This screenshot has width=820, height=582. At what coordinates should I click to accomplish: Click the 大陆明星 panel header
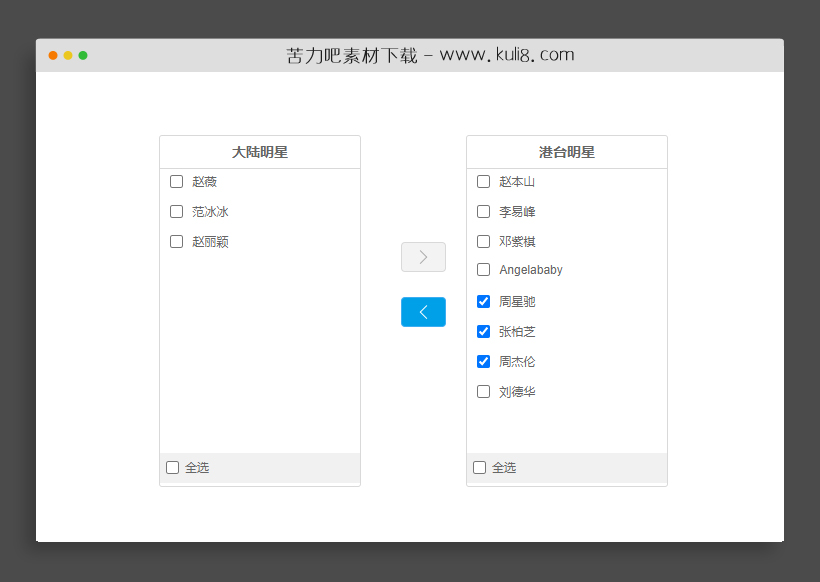point(259,151)
